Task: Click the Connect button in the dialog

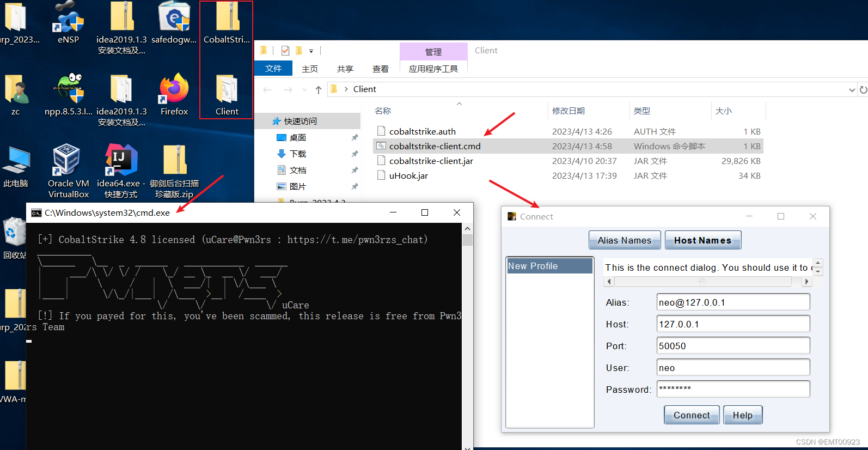Action: (692, 415)
